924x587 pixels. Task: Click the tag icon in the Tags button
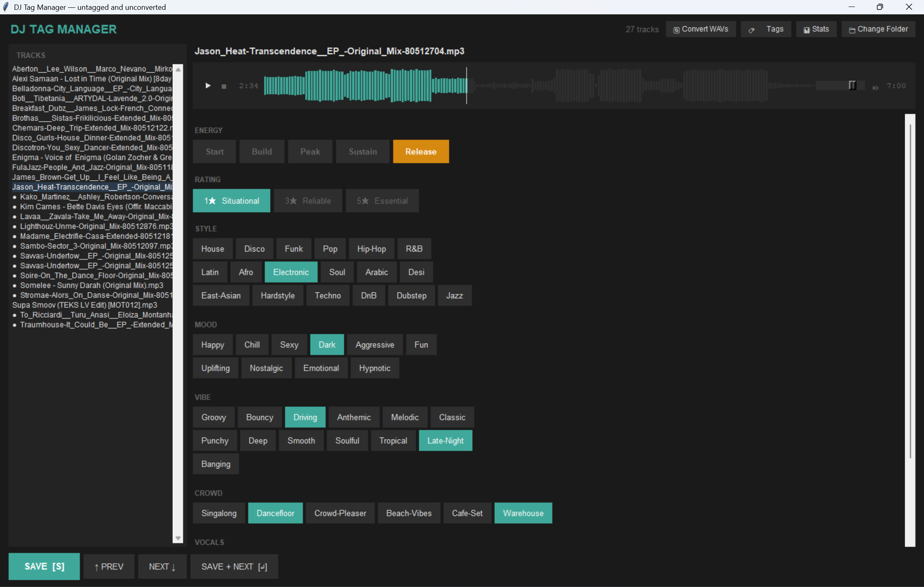[752, 30]
